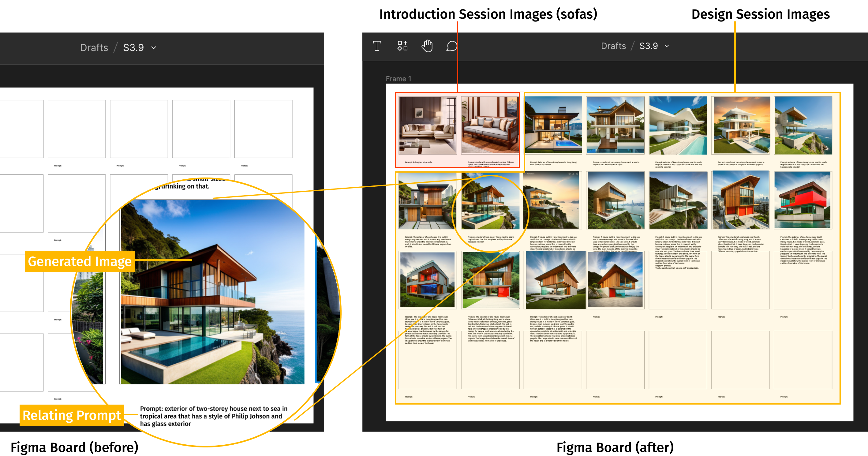This screenshot has height=456, width=868.
Task: Open Drafts breadcrumb in the left board
Action: point(94,47)
